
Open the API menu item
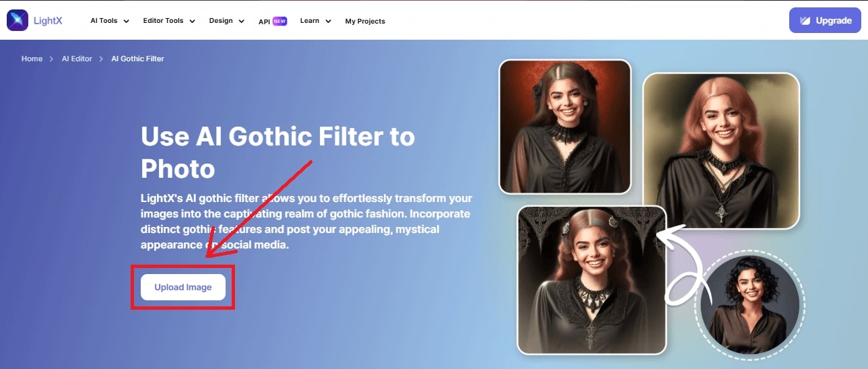pos(264,21)
